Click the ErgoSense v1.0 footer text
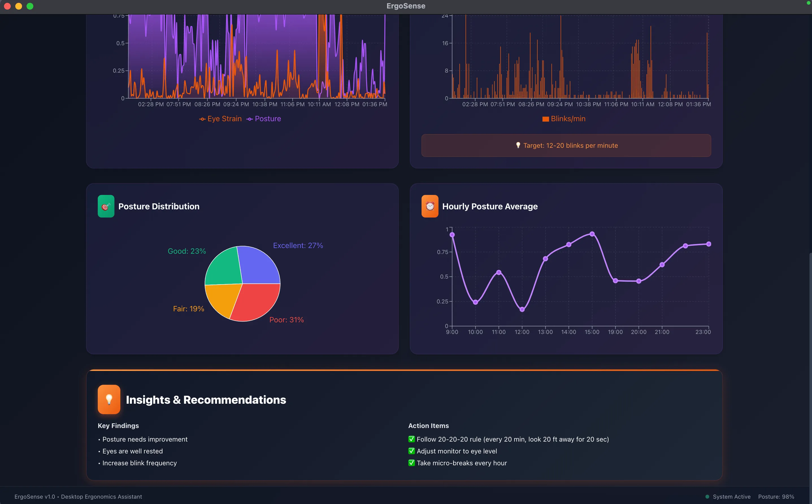The image size is (812, 504). click(x=78, y=497)
